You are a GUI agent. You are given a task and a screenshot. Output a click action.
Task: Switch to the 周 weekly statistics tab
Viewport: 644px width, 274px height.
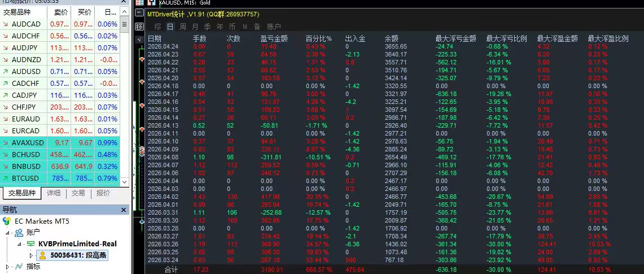click(x=183, y=27)
